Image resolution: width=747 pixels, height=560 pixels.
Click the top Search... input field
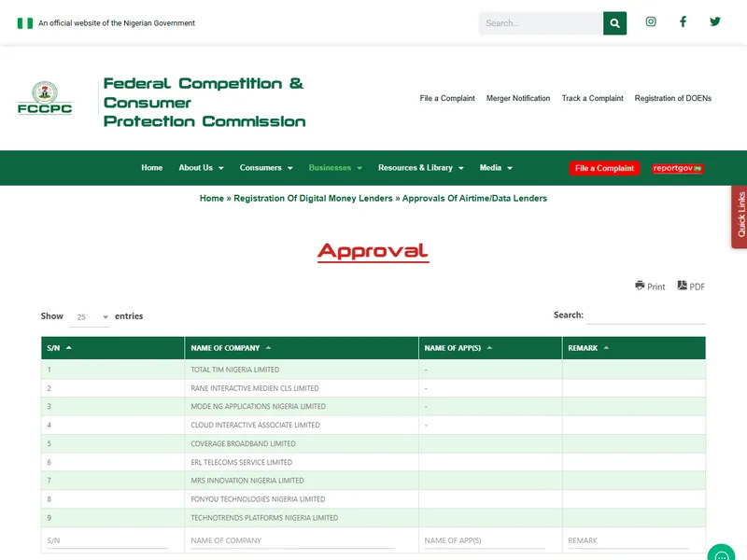(541, 23)
